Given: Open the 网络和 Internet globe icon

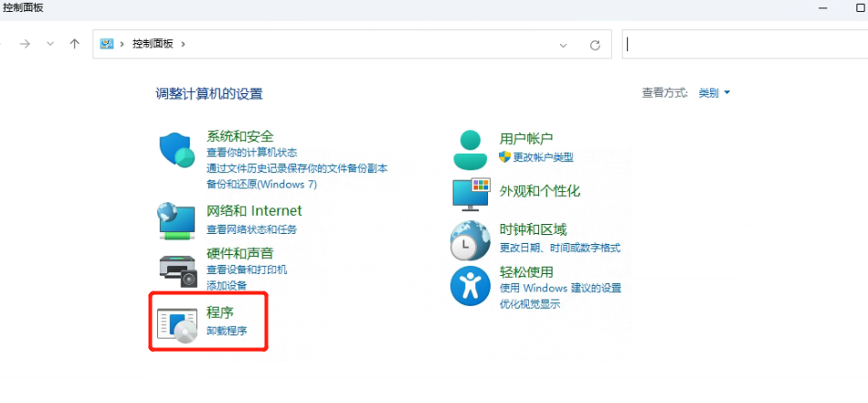Looking at the screenshot, I should click(x=176, y=221).
